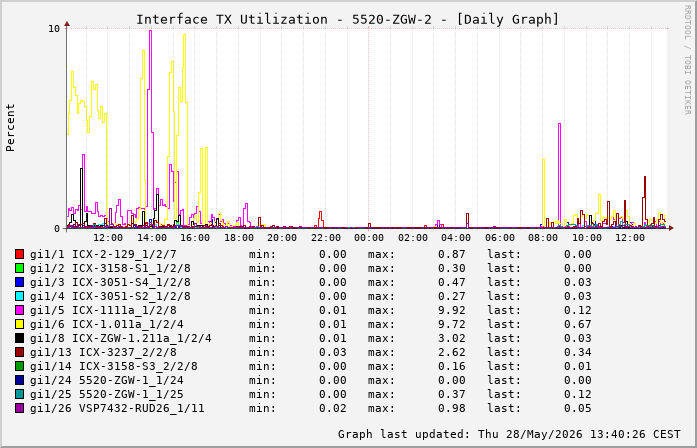Click the 22:00 x-axis time label
This screenshot has height=448, width=697.
[x=326, y=238]
